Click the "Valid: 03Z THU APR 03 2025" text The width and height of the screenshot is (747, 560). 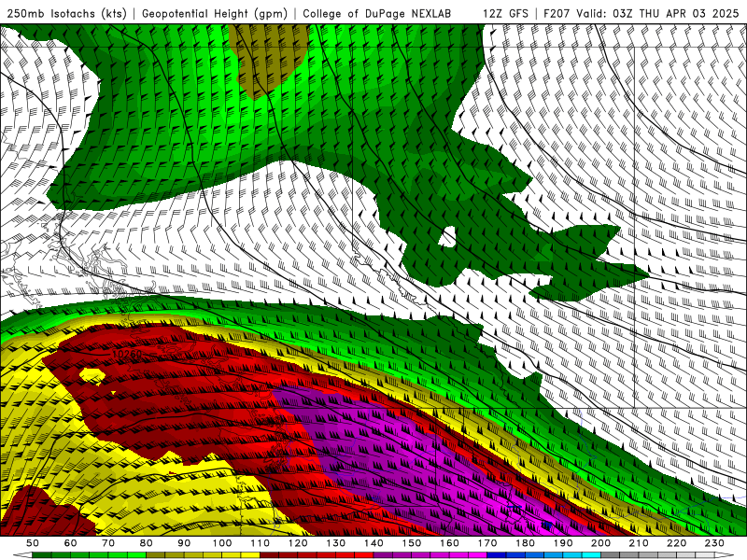point(657,14)
